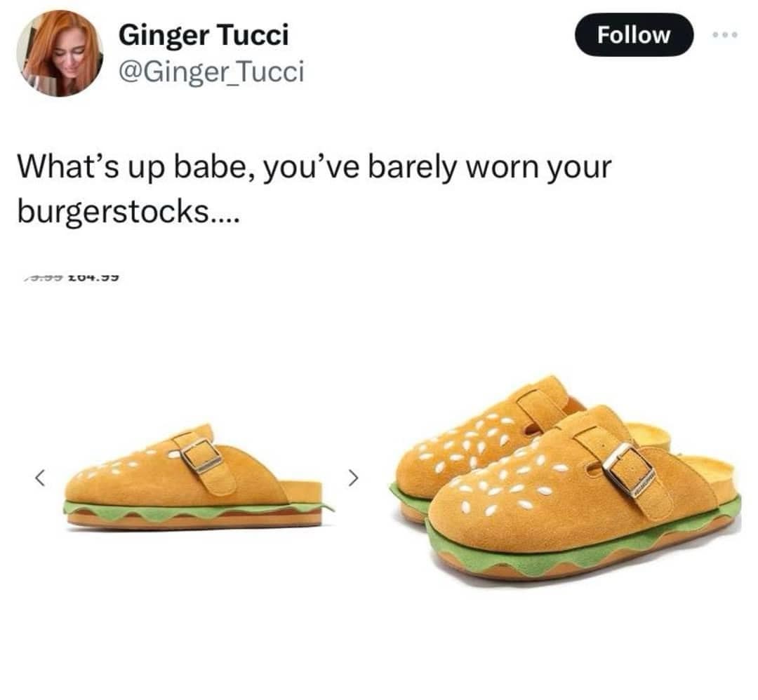Open Ginger Tucci's profile picture
The height and width of the screenshot is (700, 758).
pos(60,53)
